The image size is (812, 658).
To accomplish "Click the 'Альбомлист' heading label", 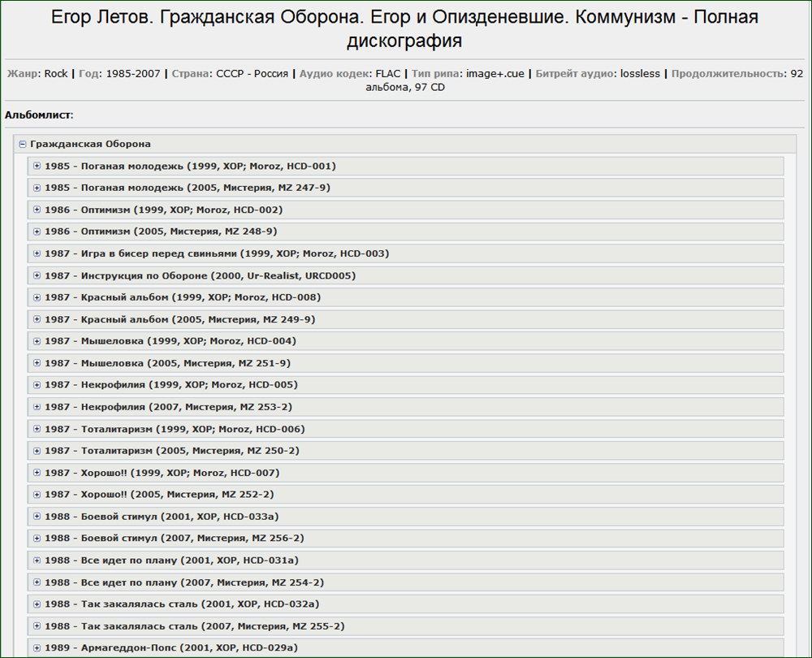I will [38, 115].
